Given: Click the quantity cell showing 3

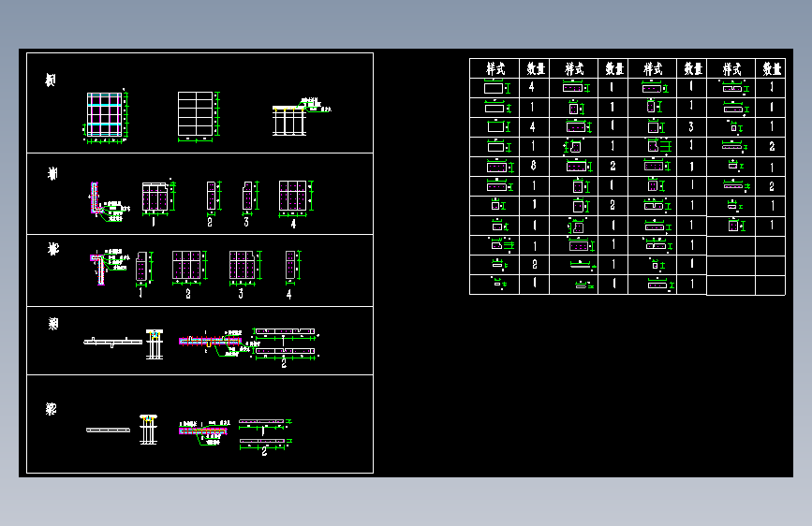Looking at the screenshot, I should click(x=691, y=127).
